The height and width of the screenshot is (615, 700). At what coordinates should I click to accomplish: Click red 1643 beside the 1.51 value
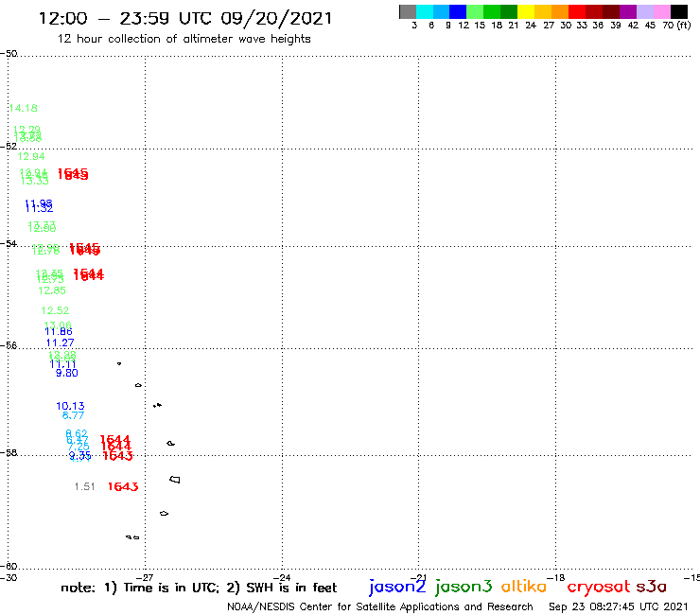pyautogui.click(x=123, y=487)
